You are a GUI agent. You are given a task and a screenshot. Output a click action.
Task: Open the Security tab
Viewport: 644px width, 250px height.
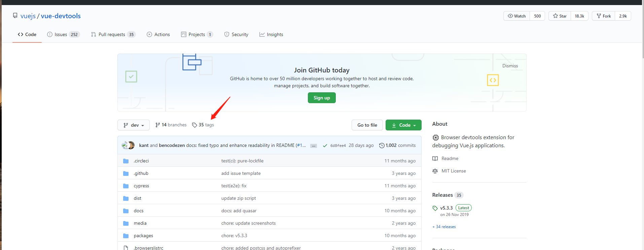(x=236, y=34)
